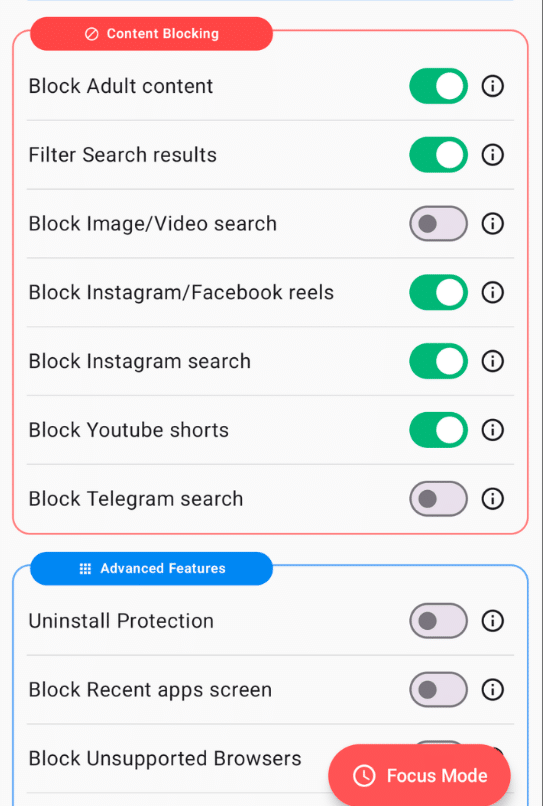Enable Block Telegram search switch
The image size is (543, 806).
(x=439, y=499)
